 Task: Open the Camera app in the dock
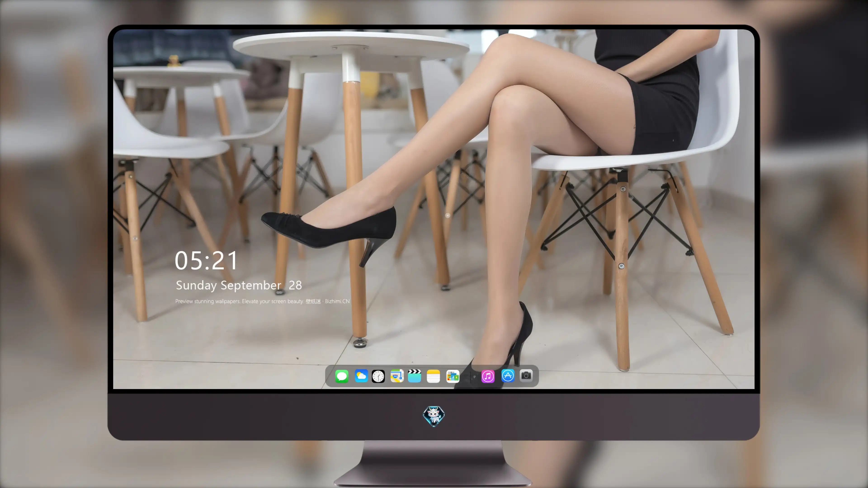point(526,375)
